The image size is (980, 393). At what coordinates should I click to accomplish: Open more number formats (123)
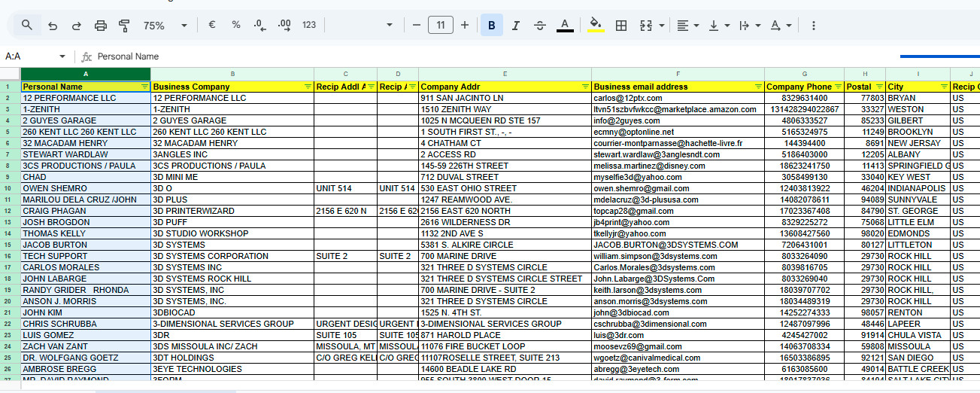(x=309, y=26)
